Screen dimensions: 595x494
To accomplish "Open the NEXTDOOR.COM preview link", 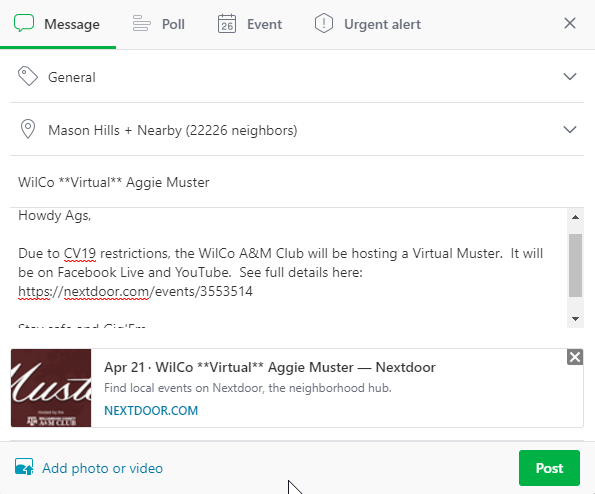I will click(151, 411).
